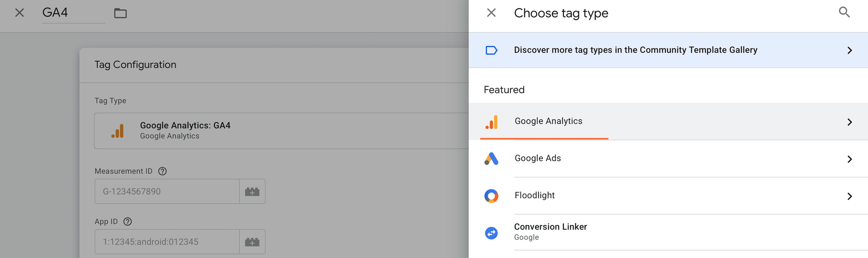
Task: Click the folder icon next to GA4
Action: point(120,13)
